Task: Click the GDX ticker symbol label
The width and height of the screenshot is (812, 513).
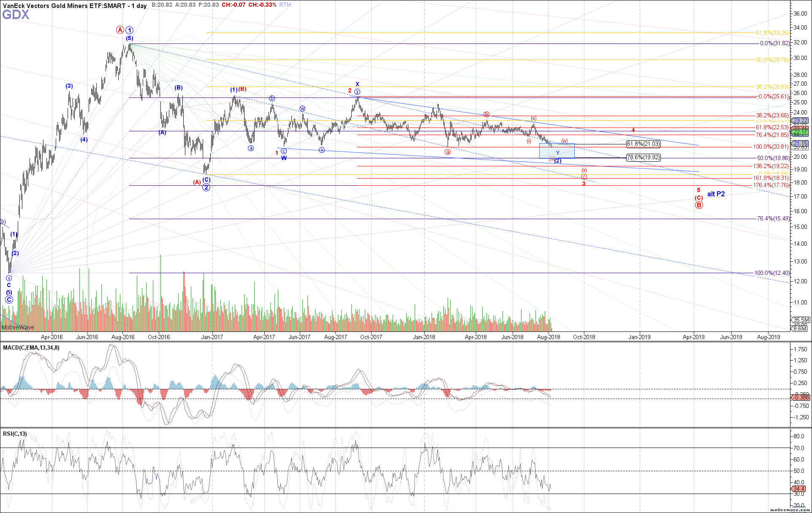Action: [x=16, y=15]
